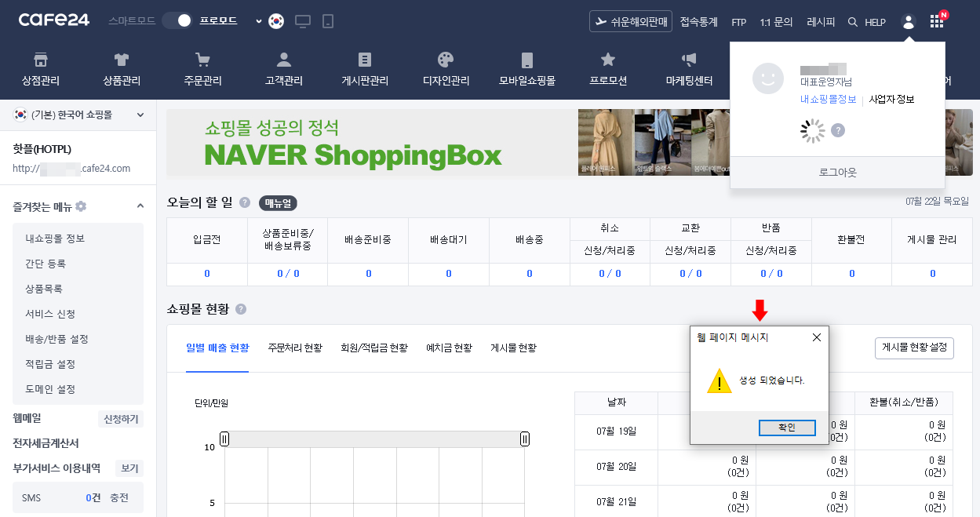The height and width of the screenshot is (517, 980).
Task: Open the 주문관리 menu
Action: click(x=202, y=69)
